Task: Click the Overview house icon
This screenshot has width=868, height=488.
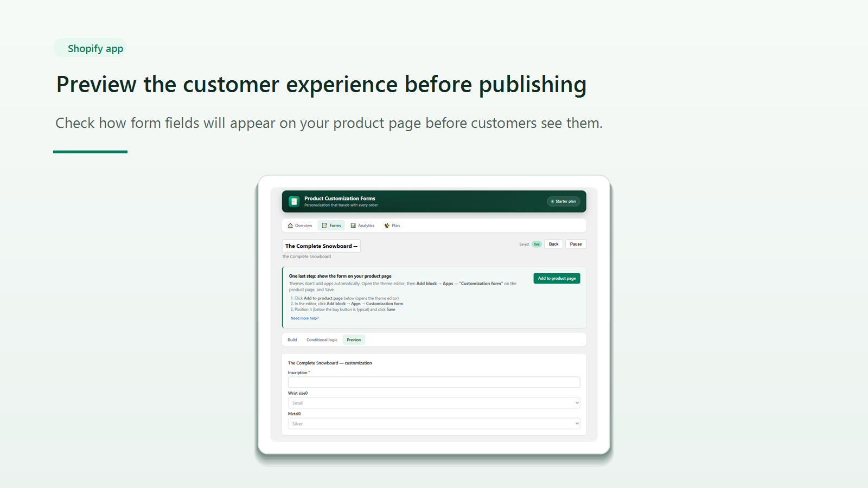Action: (x=290, y=226)
